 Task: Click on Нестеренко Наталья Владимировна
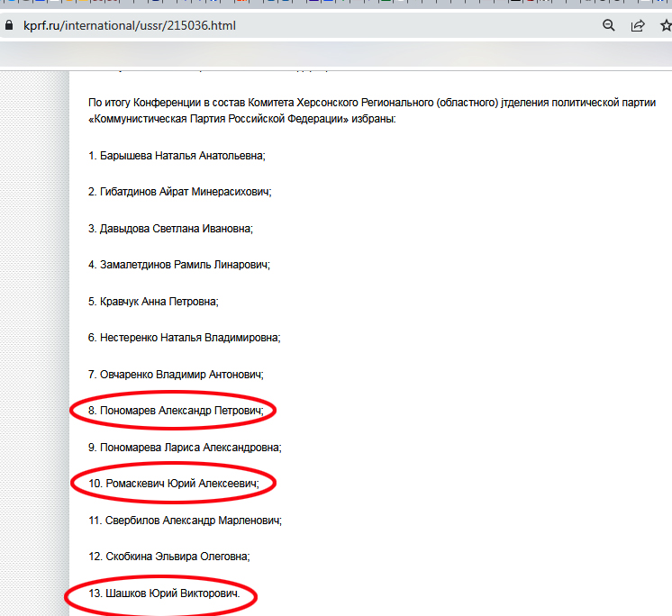184,338
